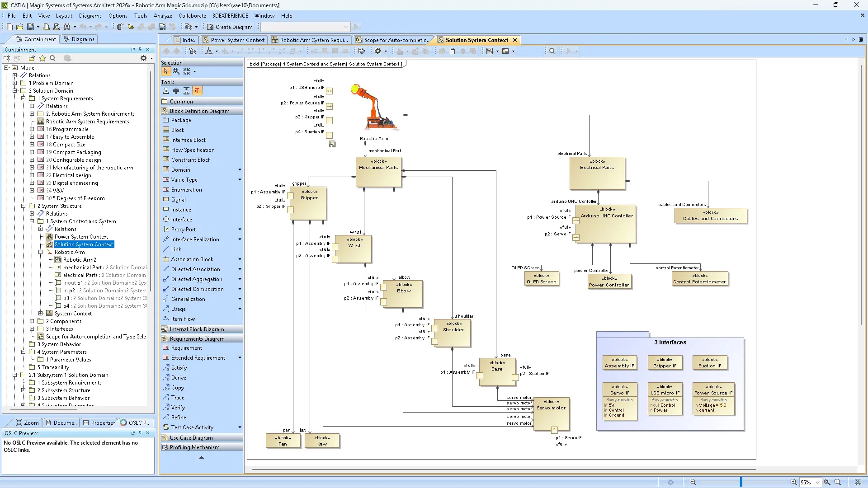Open project using the folder toolbar icon

pyautogui.click(x=20, y=27)
